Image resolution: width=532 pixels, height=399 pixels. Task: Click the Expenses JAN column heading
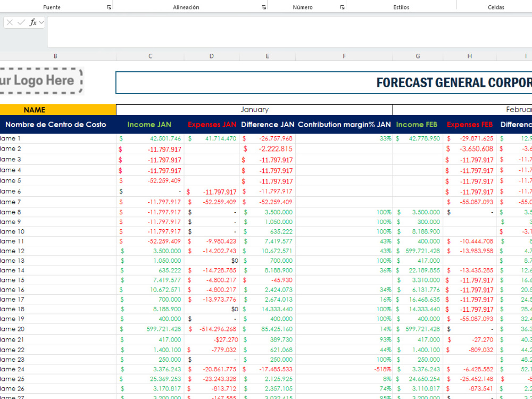coord(212,124)
